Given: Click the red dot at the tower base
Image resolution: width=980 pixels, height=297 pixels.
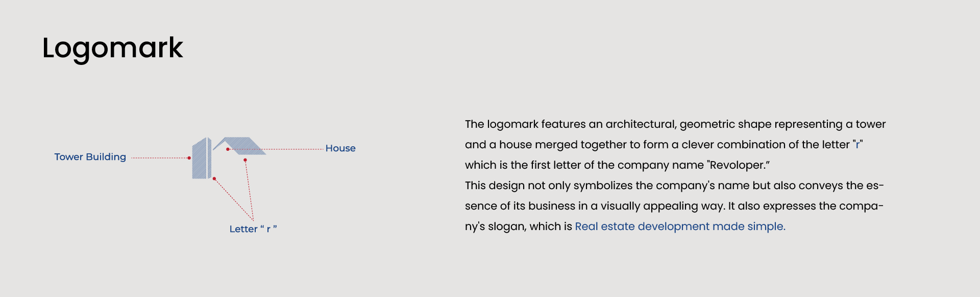Looking at the screenshot, I should tap(214, 178).
